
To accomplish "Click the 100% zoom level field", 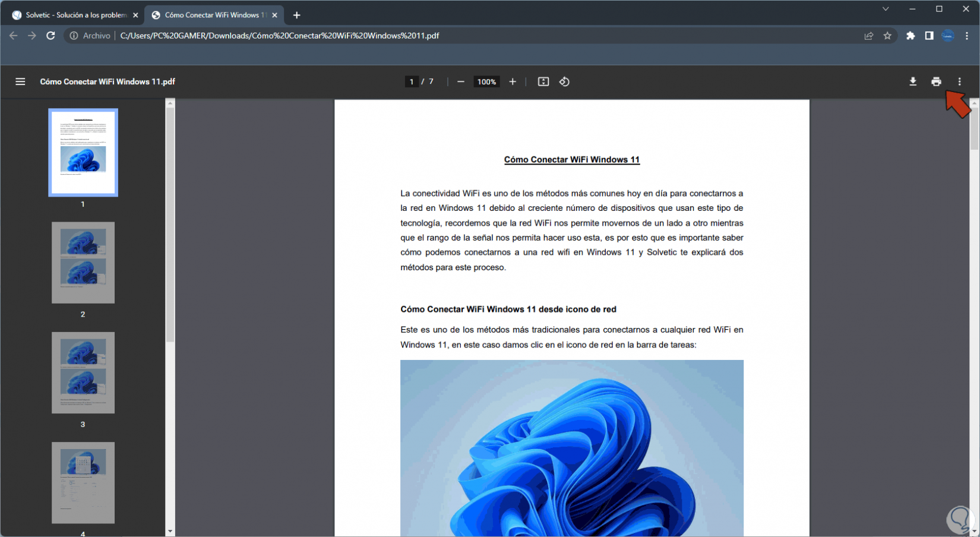I will tap(486, 82).
